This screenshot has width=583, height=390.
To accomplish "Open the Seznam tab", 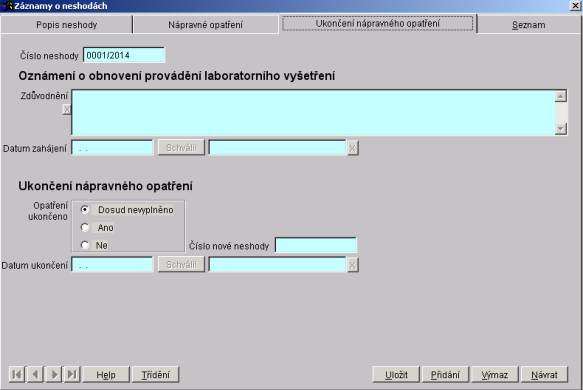I will pyautogui.click(x=529, y=25).
